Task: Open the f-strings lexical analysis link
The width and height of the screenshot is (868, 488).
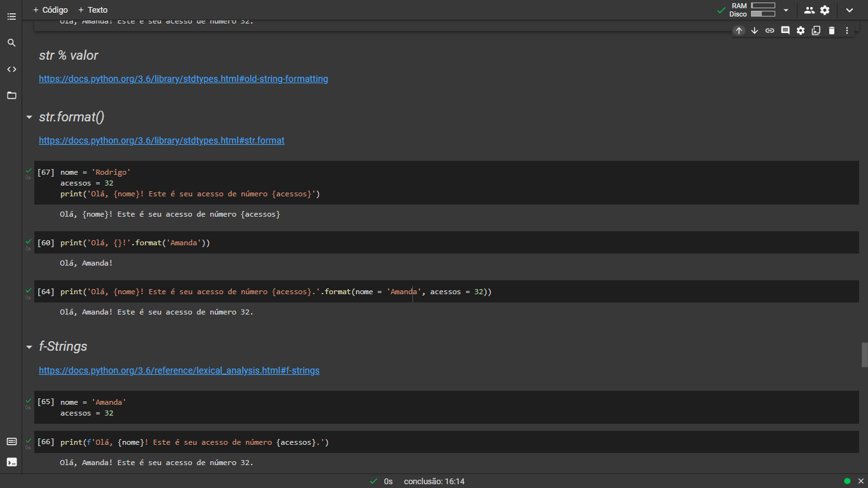Action: (x=179, y=370)
